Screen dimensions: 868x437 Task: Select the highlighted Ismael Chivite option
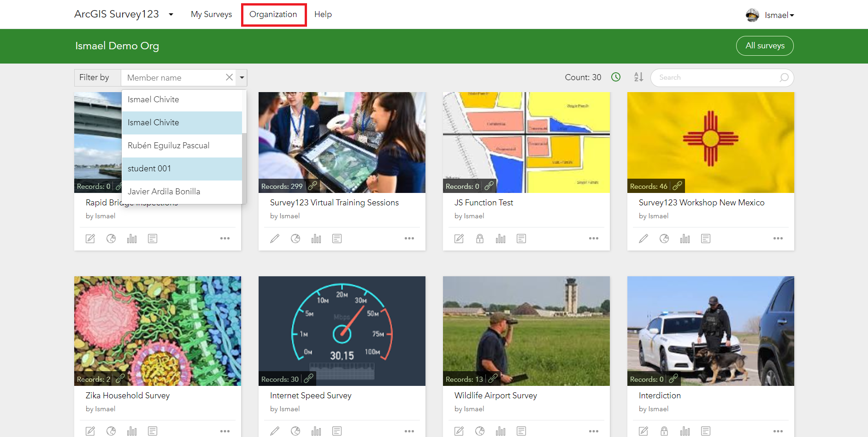182,122
